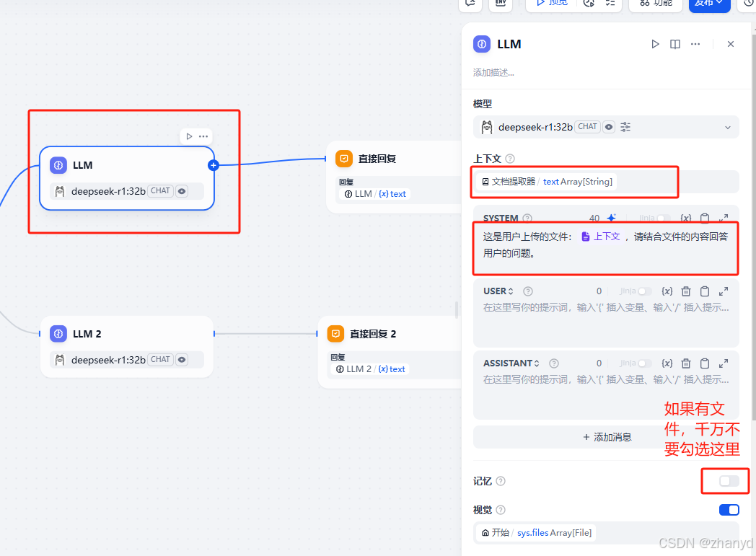Click vision eye badge next to panel model name
The height and width of the screenshot is (556, 756).
pyautogui.click(x=609, y=127)
